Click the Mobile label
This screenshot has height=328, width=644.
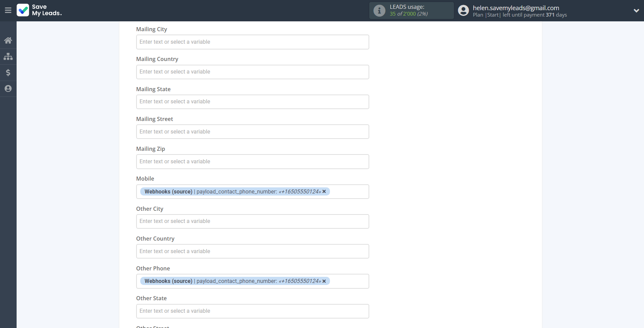[145, 179]
